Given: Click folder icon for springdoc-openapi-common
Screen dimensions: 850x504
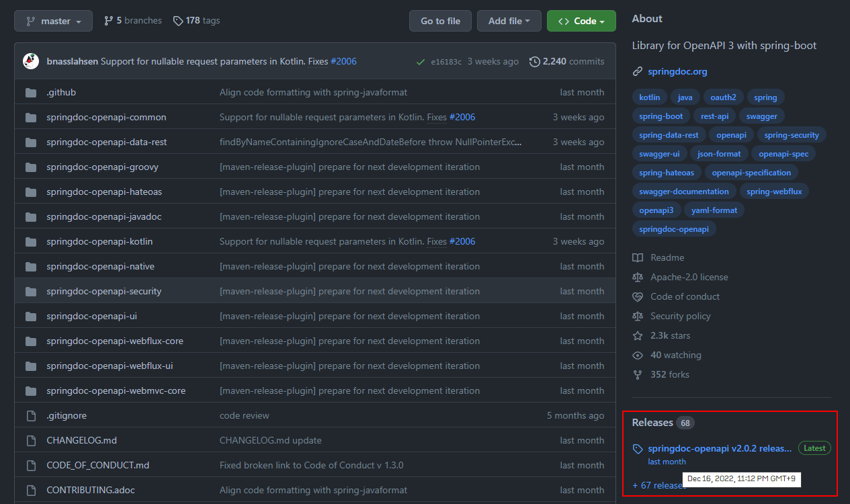Looking at the screenshot, I should [31, 118].
